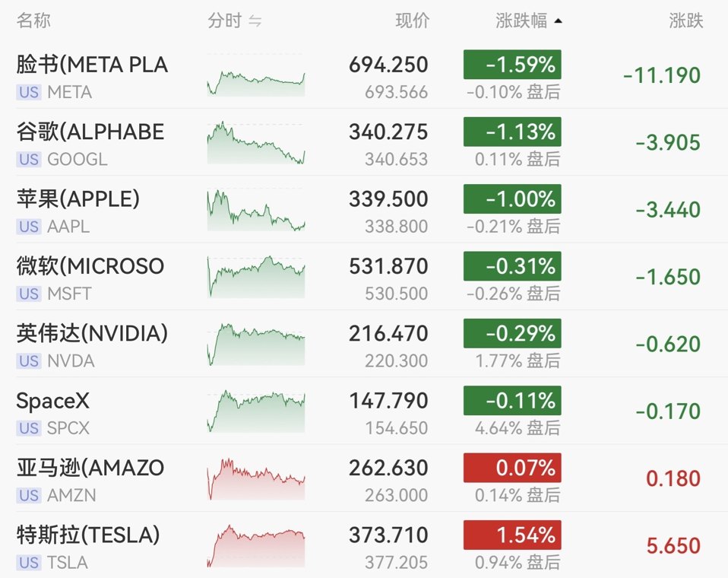Toggle the 分时 swap arrows icon
The image size is (728, 578).
(255, 21)
